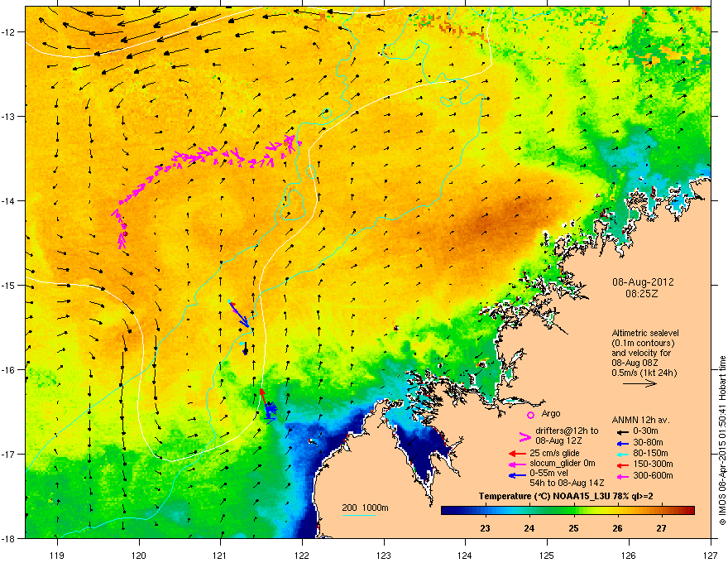Click the '(0.1m contours)' text

[643, 343]
